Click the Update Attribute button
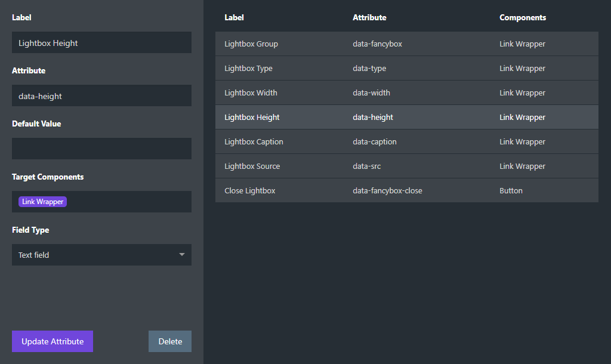Screen dimensions: 611x364 [53, 341]
